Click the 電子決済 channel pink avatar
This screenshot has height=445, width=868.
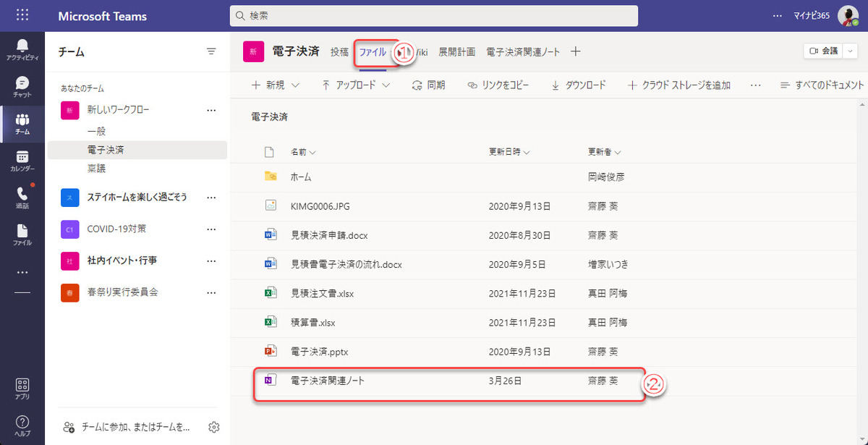(253, 51)
